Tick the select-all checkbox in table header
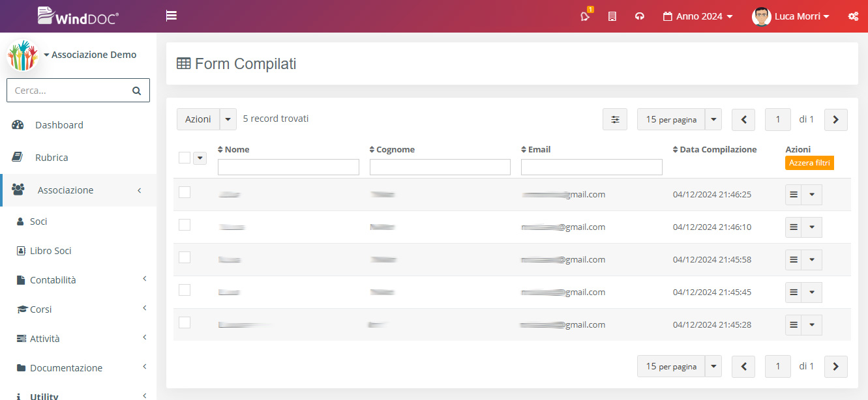This screenshot has width=868, height=400. 185,158
